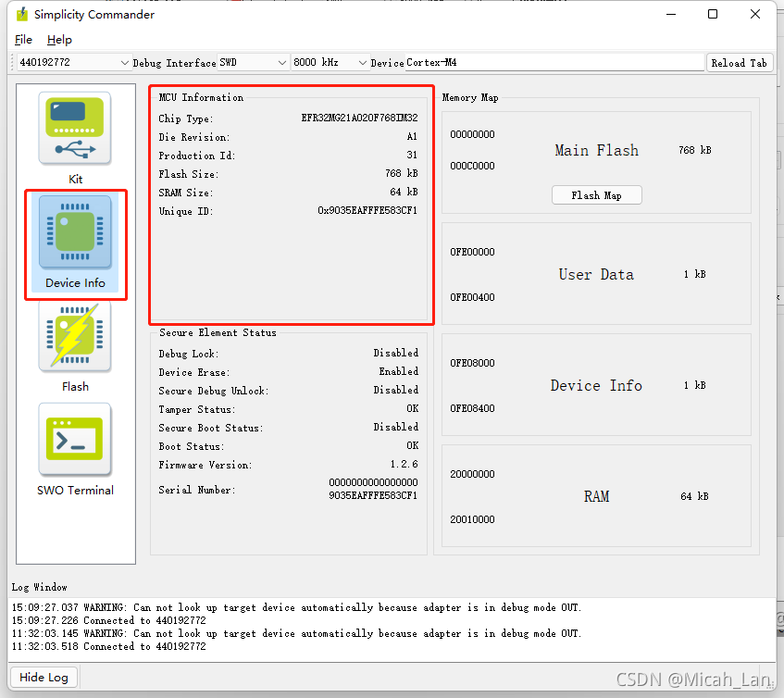Click the Secure Boot Status value Disabled
The width and height of the screenshot is (784, 698).
coord(396,427)
